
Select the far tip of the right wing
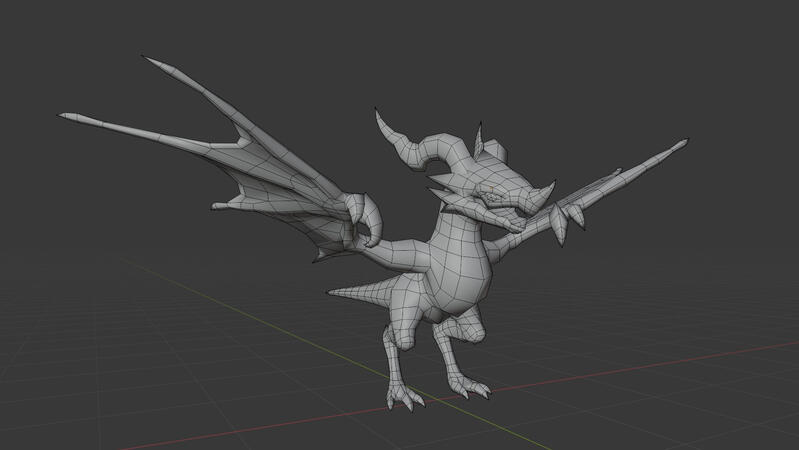pos(683,142)
